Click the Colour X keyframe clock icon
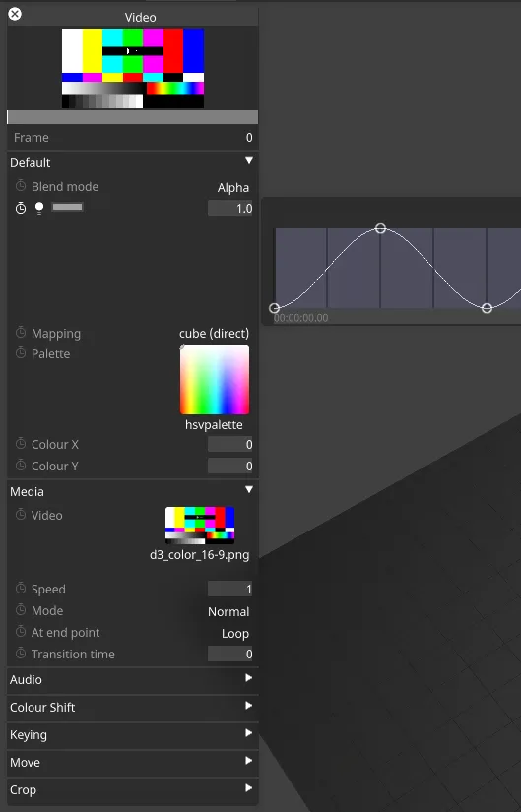The image size is (521, 812). (21, 444)
